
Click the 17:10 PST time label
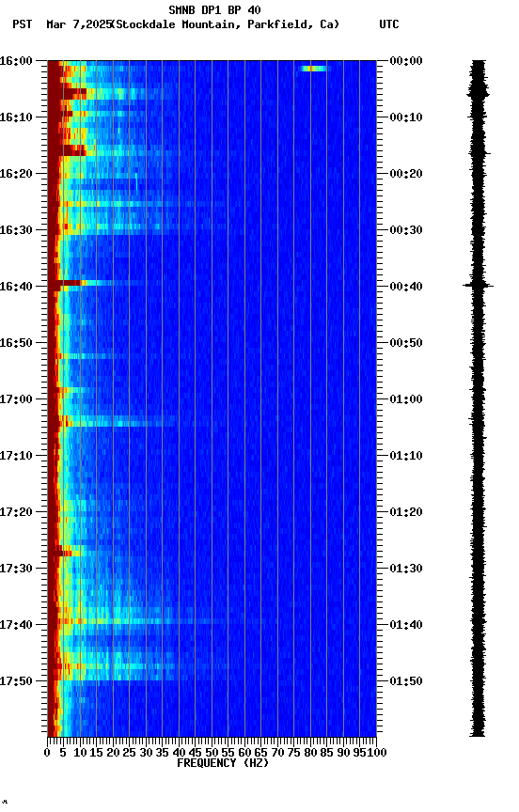(16, 456)
